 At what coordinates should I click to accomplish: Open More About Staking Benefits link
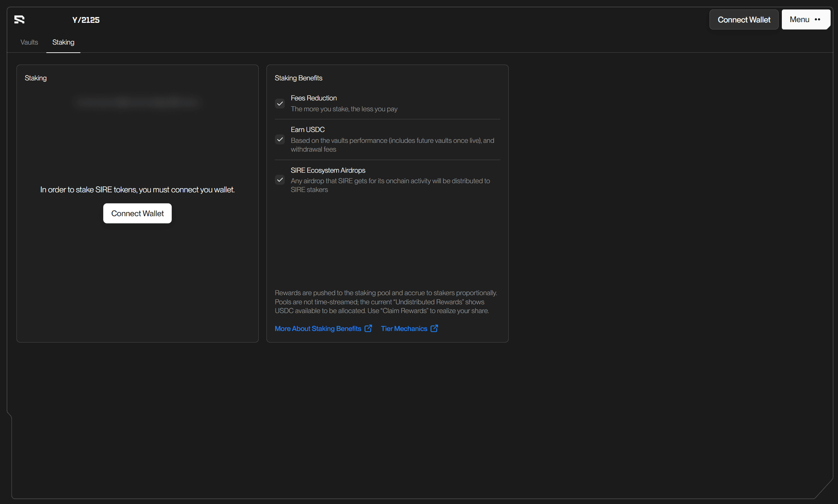(318, 329)
